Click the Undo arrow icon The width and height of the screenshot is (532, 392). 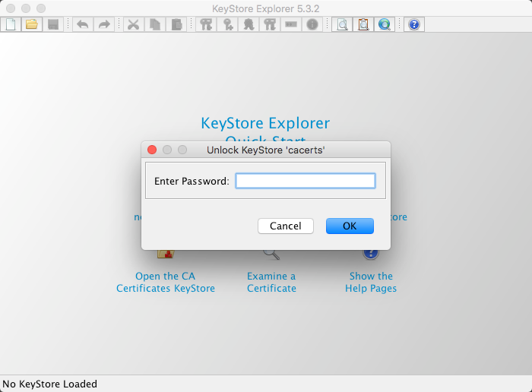83,24
